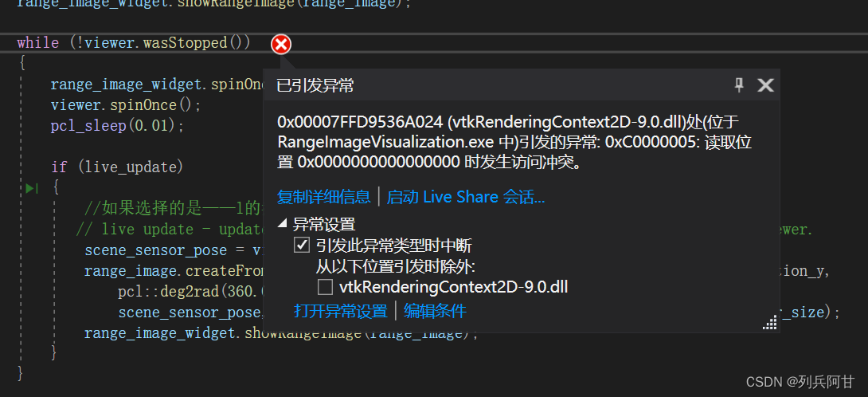
Task: Close the exception popup
Action: coord(765,85)
